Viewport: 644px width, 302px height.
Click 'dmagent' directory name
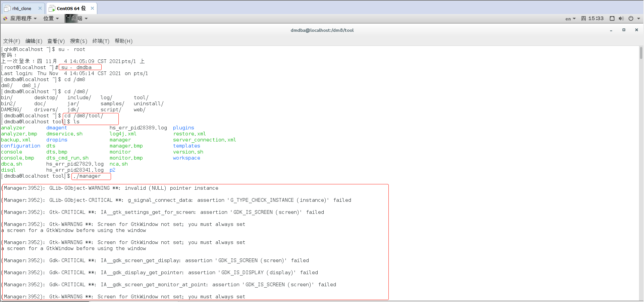[57, 128]
